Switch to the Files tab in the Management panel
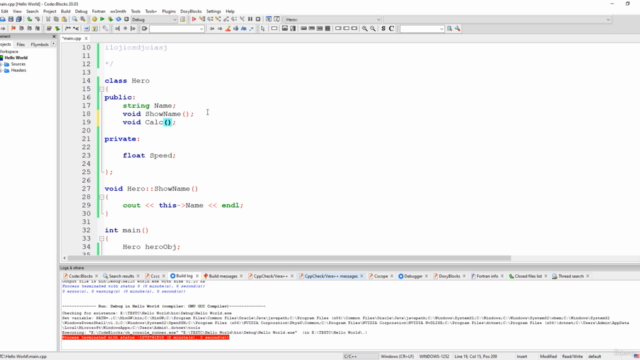Image resolution: width=640 pixels, height=360 pixels. (x=20, y=44)
